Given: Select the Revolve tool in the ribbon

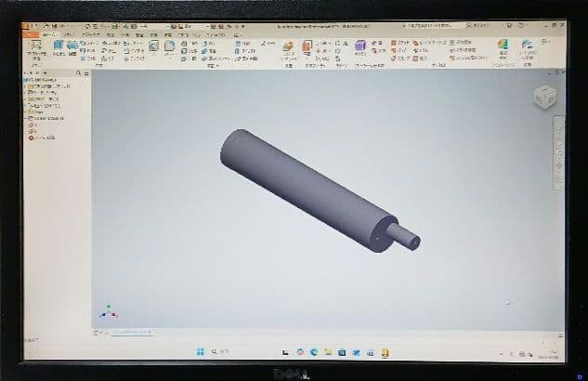Looking at the screenshot, I should [x=72, y=48].
